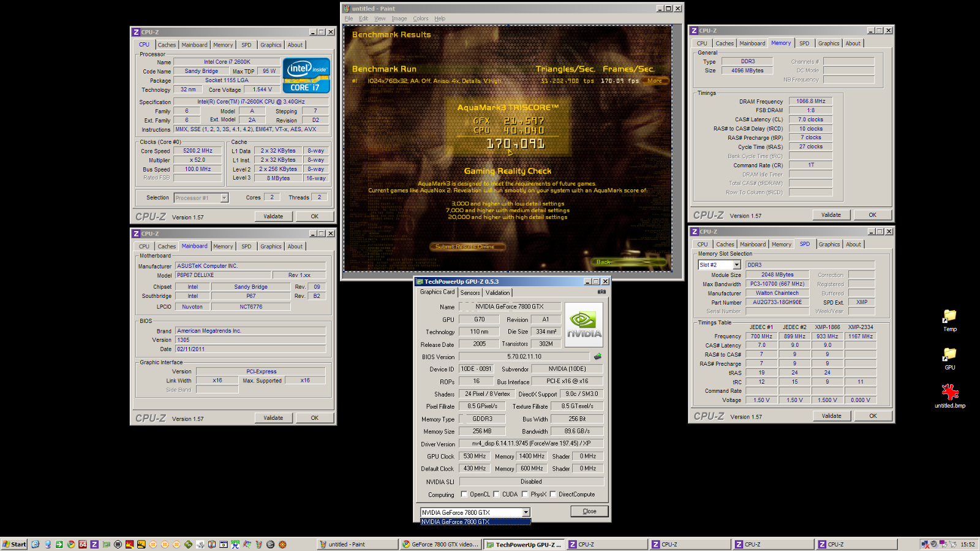Open CPU tab in the CPU-Z SPD window
980x551 pixels.
703,245
